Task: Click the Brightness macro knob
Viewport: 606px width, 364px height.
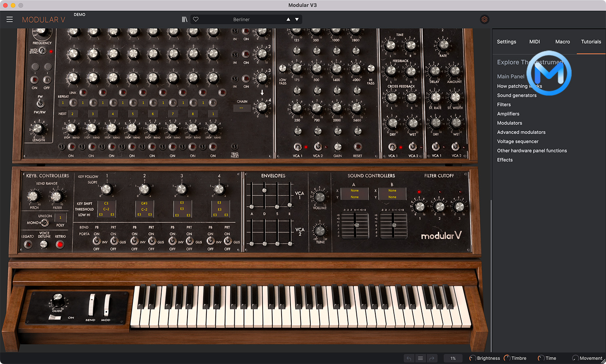Action: coord(472,358)
